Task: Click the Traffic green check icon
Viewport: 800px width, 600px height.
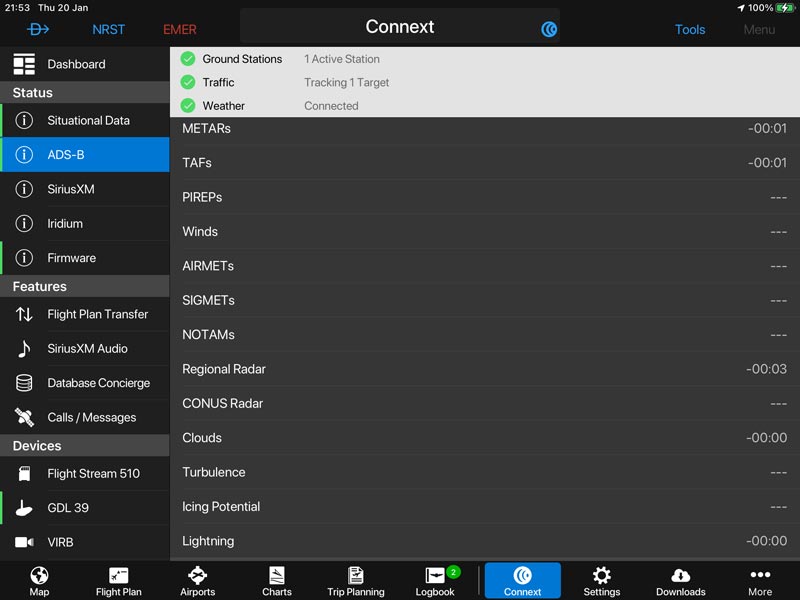Action: 188,82
